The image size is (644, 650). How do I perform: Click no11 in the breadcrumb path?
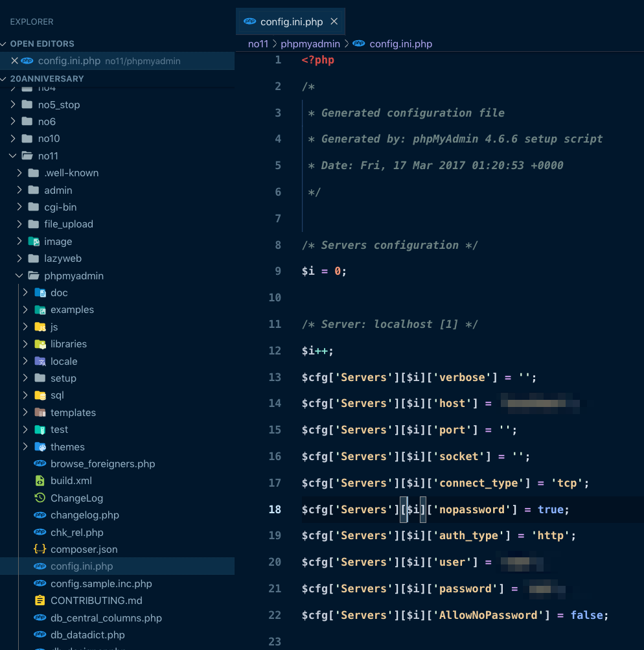[258, 43]
